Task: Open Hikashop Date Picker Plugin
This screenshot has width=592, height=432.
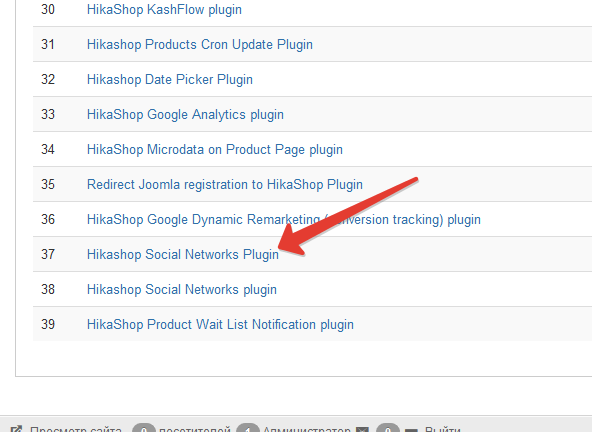Action: pos(170,80)
